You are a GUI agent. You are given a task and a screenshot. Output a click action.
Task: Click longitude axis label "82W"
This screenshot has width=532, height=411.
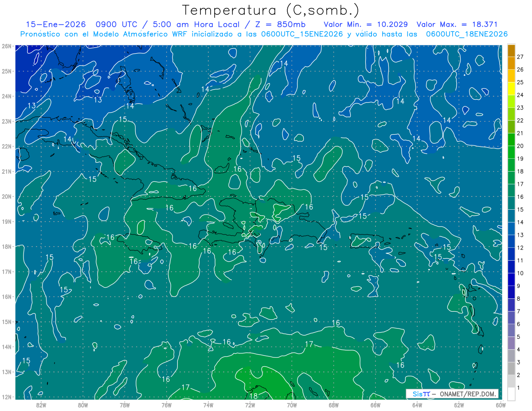[41, 405]
